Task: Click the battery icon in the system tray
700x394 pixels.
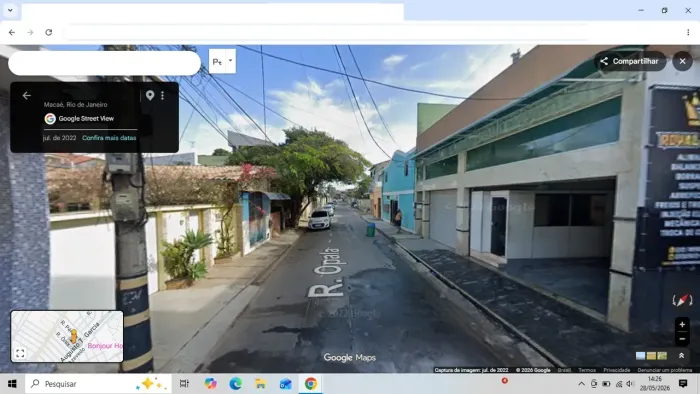Action: [606, 384]
